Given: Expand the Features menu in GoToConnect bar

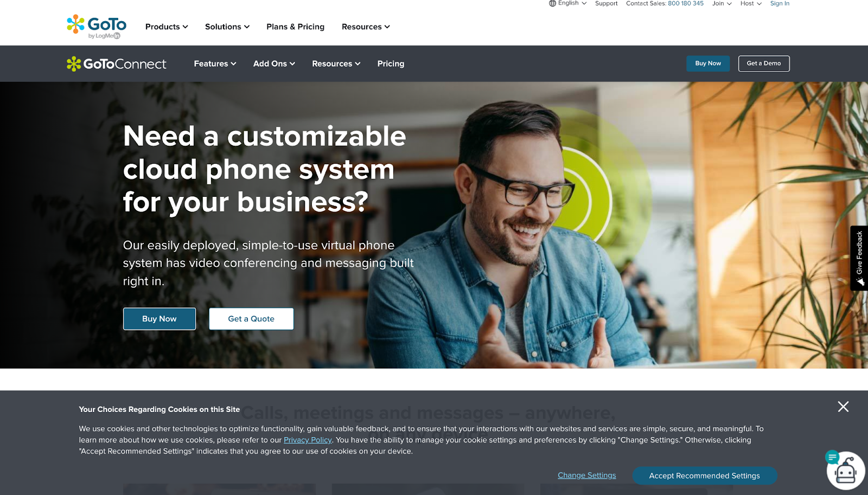Looking at the screenshot, I should point(215,63).
